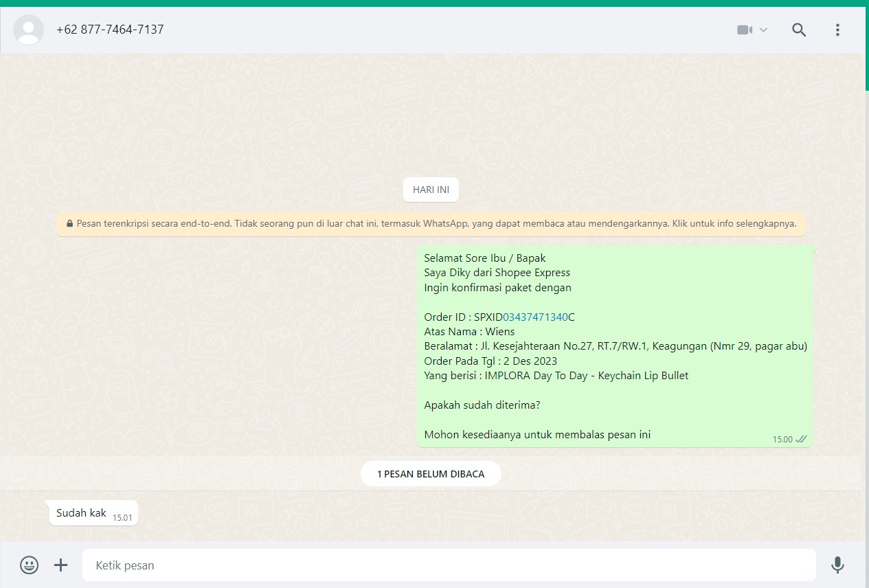Open the contact profile avatar
The image size is (869, 588).
click(x=28, y=30)
